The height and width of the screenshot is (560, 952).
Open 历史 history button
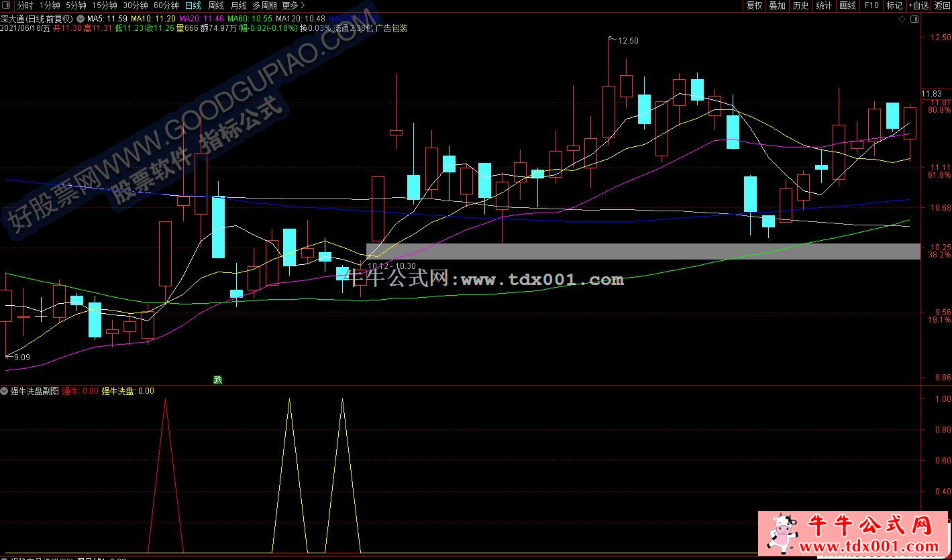800,5
